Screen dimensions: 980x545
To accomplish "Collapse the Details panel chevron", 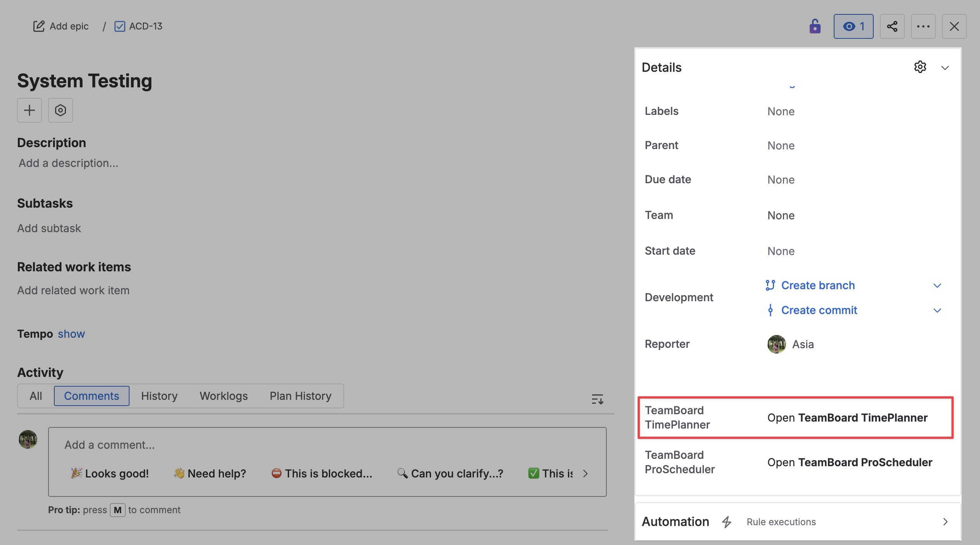I will pos(945,68).
